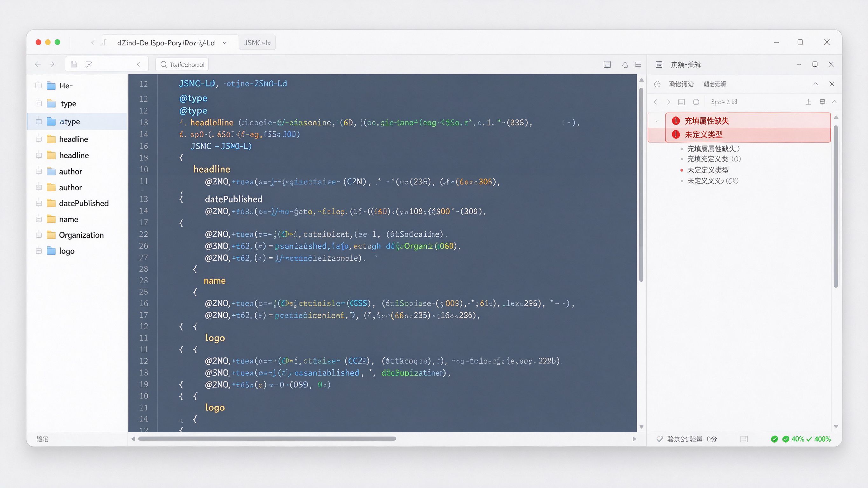Image resolution: width=868 pixels, height=488 pixels.
Task: Collapse the right panel section with the up chevron
Action: tap(816, 84)
